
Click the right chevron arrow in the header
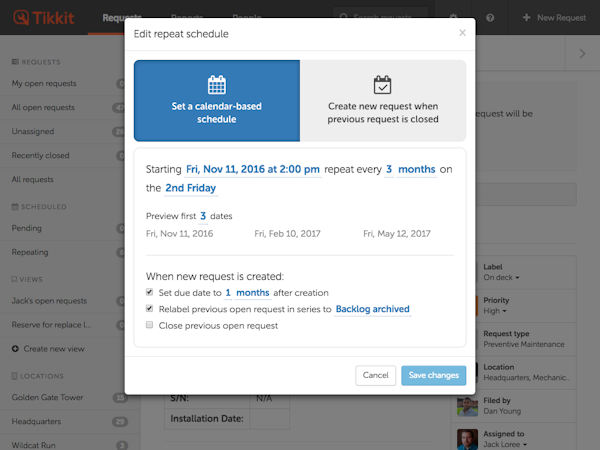coord(583,54)
